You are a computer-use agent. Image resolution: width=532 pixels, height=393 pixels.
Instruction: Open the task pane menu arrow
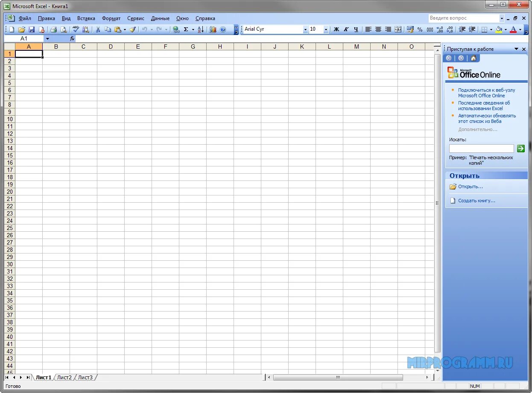pyautogui.click(x=516, y=49)
